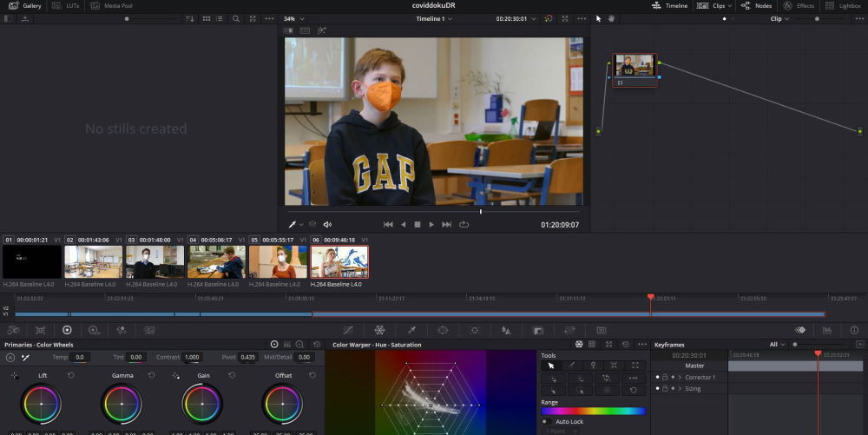Skip to the first frame
The width and height of the screenshot is (868, 435).
(388, 225)
